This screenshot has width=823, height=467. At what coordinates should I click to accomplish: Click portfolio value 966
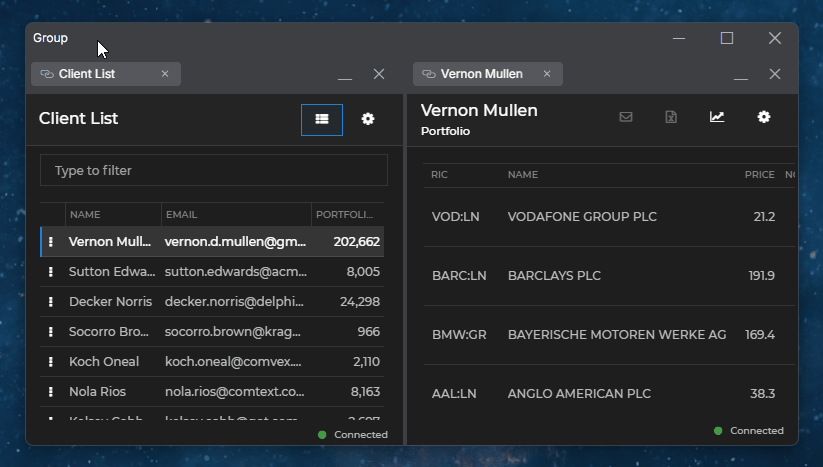pyautogui.click(x=368, y=331)
